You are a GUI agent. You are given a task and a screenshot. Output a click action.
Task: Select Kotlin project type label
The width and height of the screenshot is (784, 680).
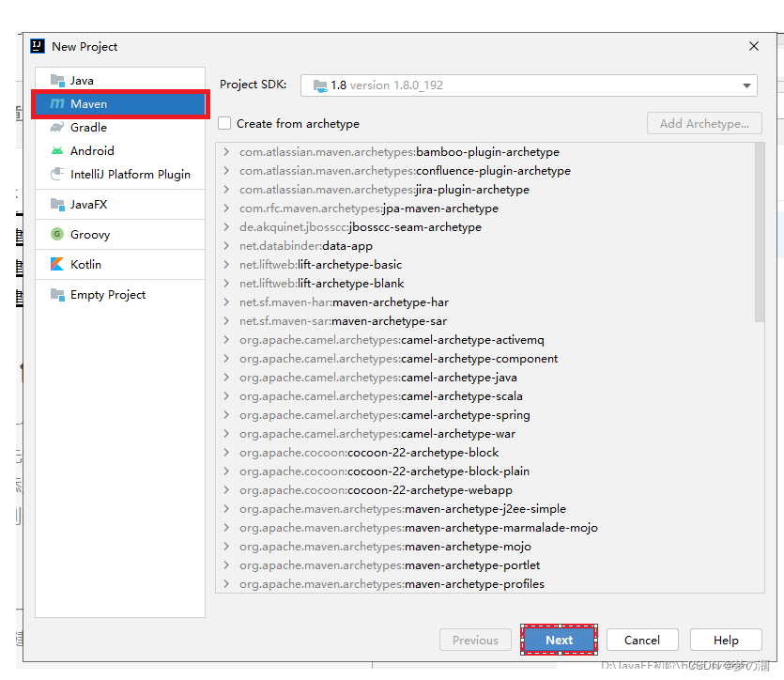click(85, 264)
